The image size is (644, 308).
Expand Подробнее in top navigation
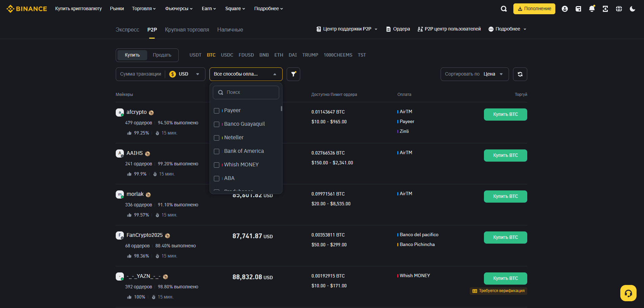click(x=269, y=9)
